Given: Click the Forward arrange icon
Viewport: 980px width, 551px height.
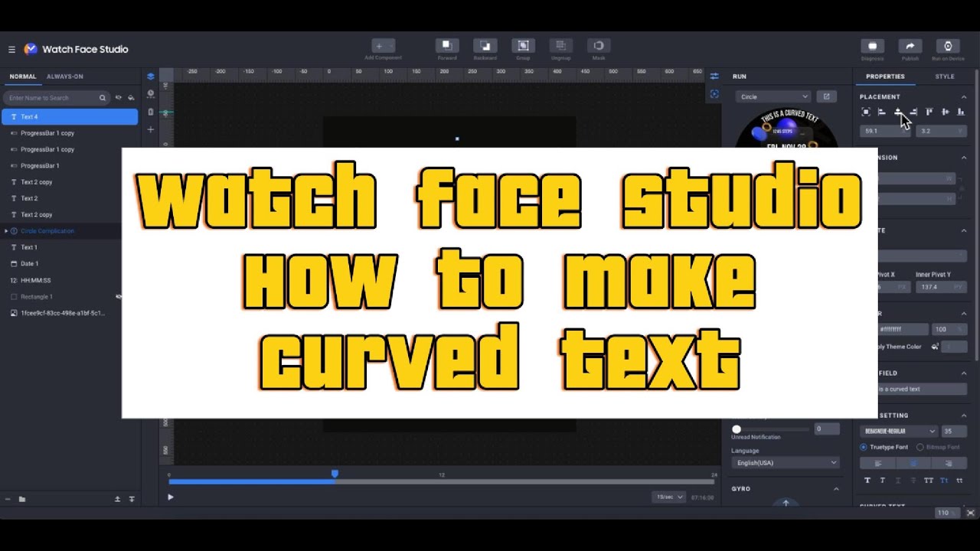Looking at the screenshot, I should (447, 46).
